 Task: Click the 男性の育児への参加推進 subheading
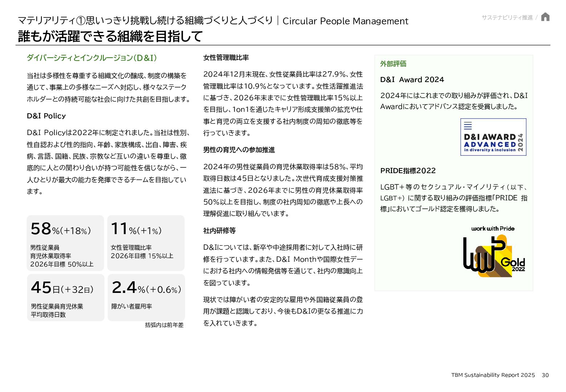pos(239,150)
